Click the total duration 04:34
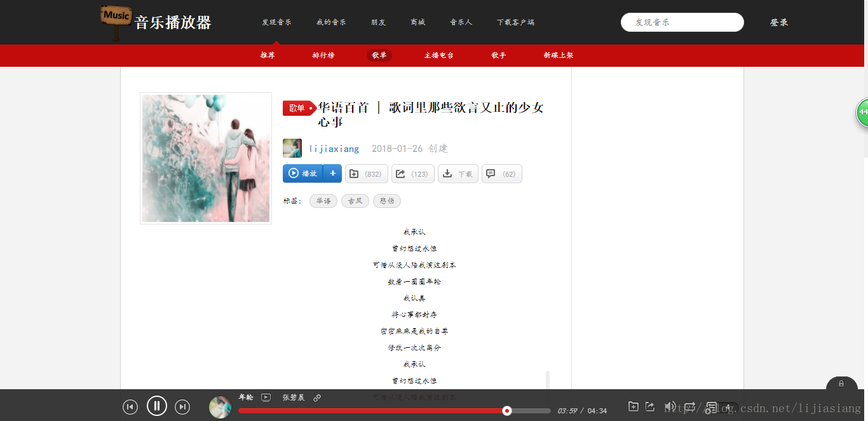 coord(597,411)
